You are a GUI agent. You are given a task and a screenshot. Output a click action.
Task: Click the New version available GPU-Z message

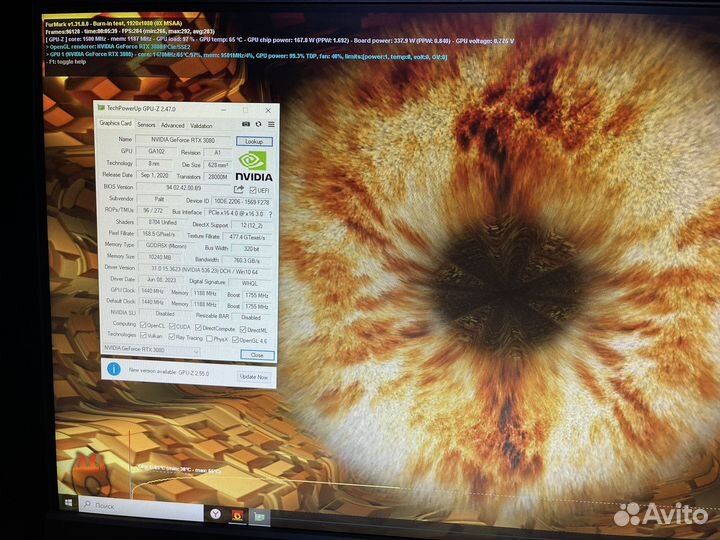point(169,372)
